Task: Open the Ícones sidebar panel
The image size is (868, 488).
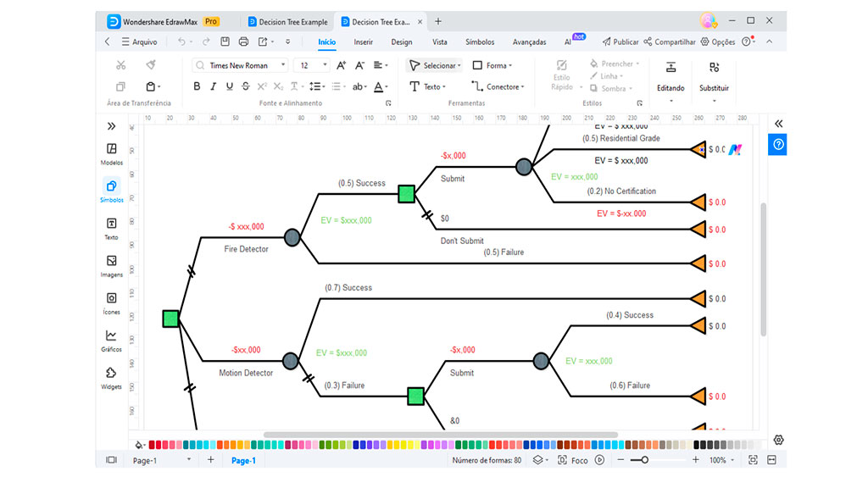Action: [111, 304]
